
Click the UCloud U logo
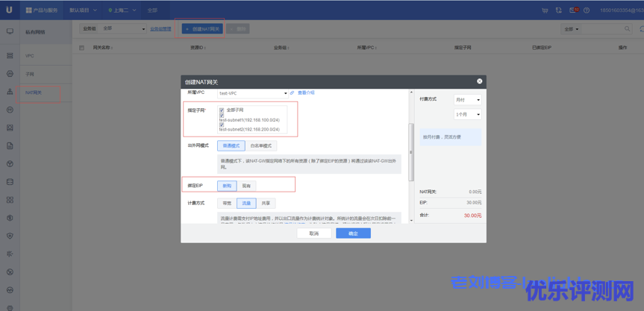click(x=9, y=10)
